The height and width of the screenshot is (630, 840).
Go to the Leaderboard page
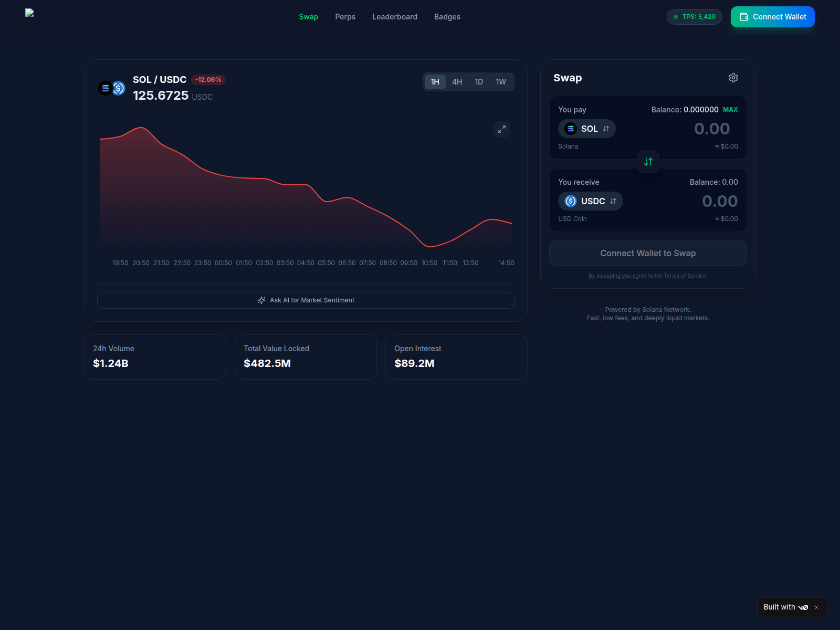(395, 17)
